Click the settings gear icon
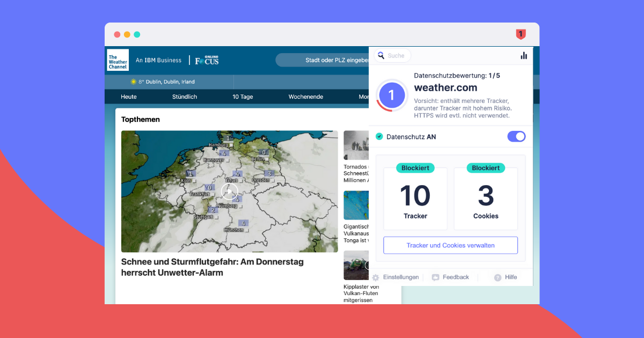Screen dimensions: 644x338 pos(376,277)
